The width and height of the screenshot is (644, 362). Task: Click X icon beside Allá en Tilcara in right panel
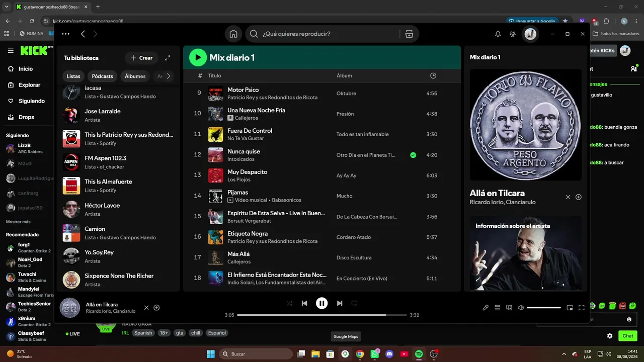[x=568, y=197]
